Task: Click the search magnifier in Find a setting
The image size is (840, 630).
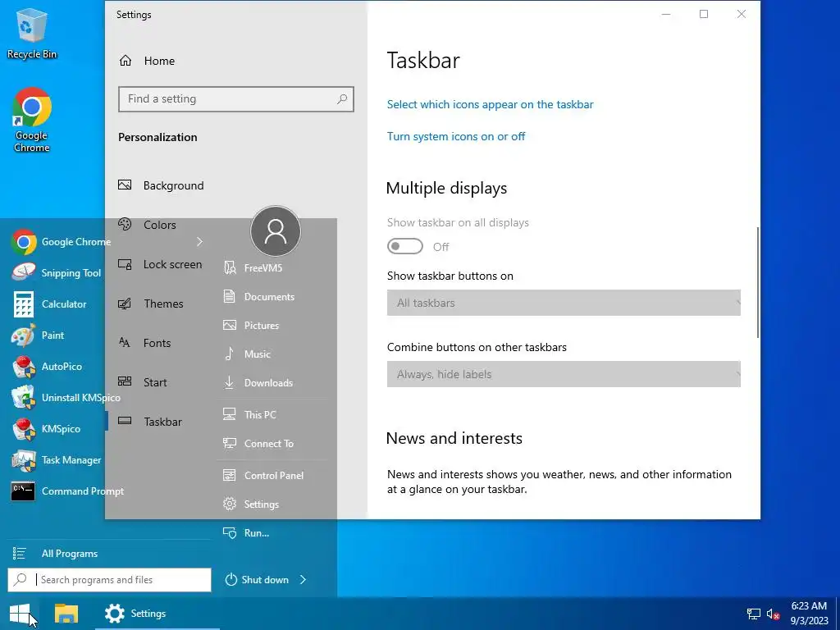Action: 342,99
